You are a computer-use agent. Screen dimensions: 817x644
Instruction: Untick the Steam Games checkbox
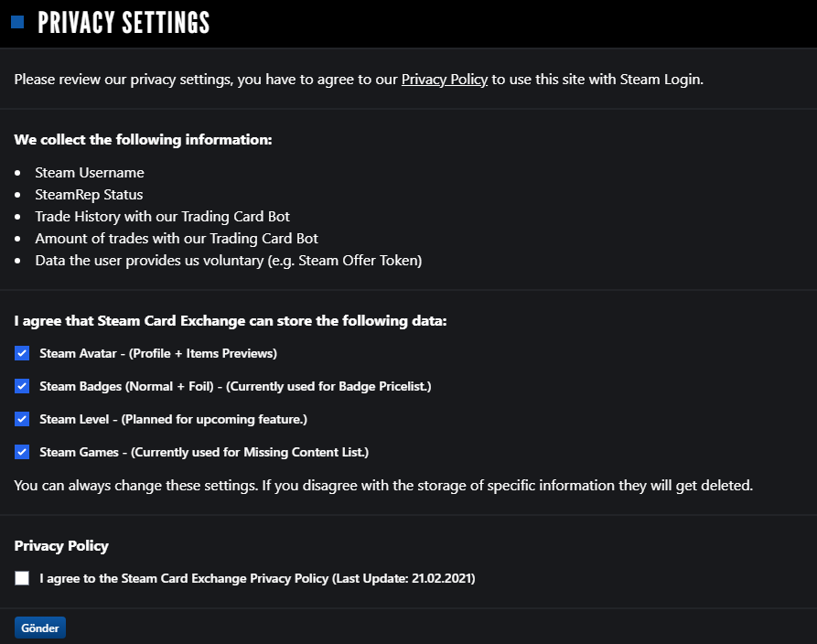pos(22,452)
